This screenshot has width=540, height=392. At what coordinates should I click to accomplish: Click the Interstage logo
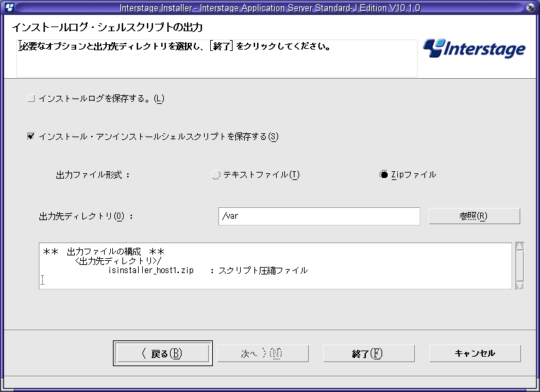click(x=474, y=48)
